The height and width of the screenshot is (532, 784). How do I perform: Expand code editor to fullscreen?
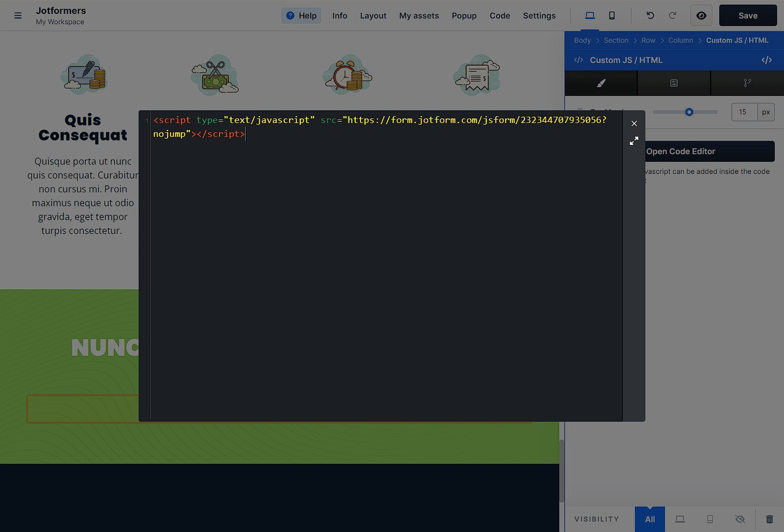tap(634, 141)
